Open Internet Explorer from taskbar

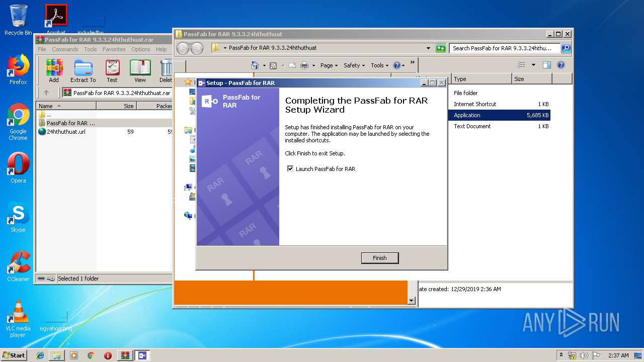40,355
